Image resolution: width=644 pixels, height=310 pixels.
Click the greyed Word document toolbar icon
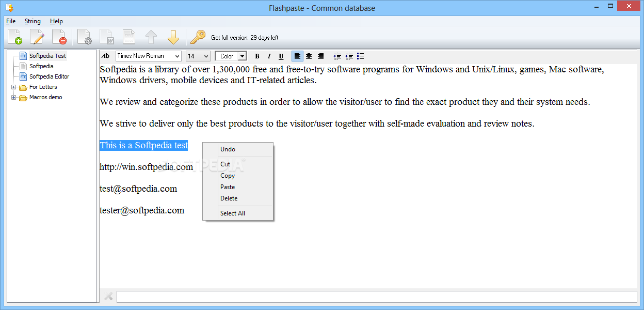(x=107, y=37)
